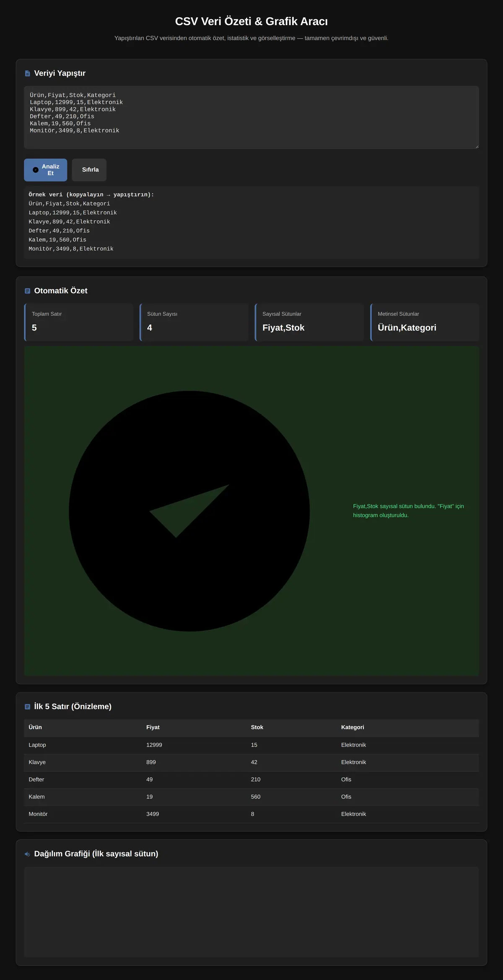Screen dimensions: 503x980
Task: Click the Toplam Satır value 5
Action: [x=34, y=328]
